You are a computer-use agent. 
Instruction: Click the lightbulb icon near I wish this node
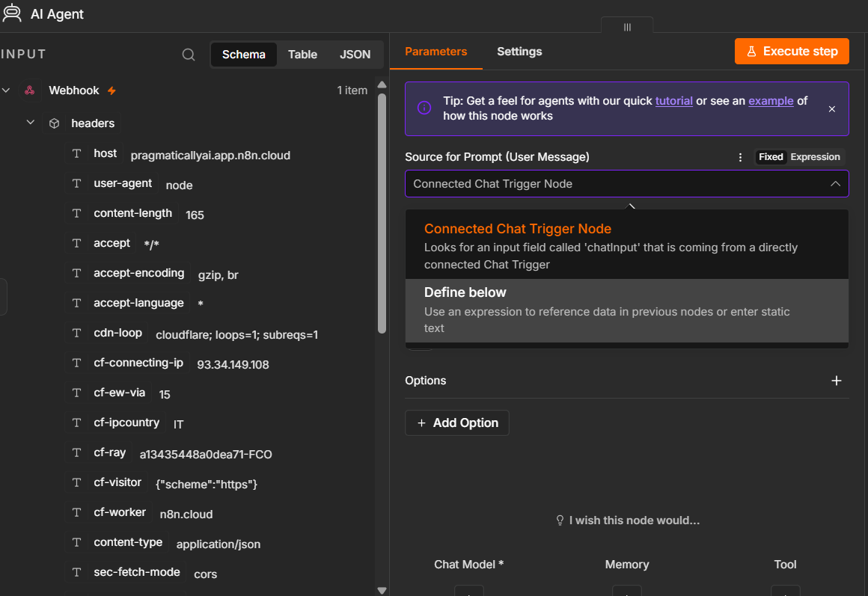[560, 520]
